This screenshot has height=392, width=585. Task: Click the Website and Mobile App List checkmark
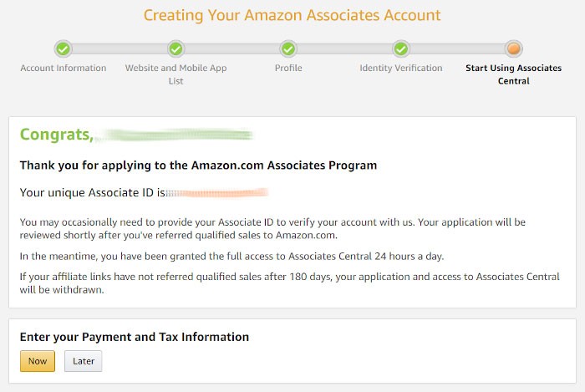point(175,48)
